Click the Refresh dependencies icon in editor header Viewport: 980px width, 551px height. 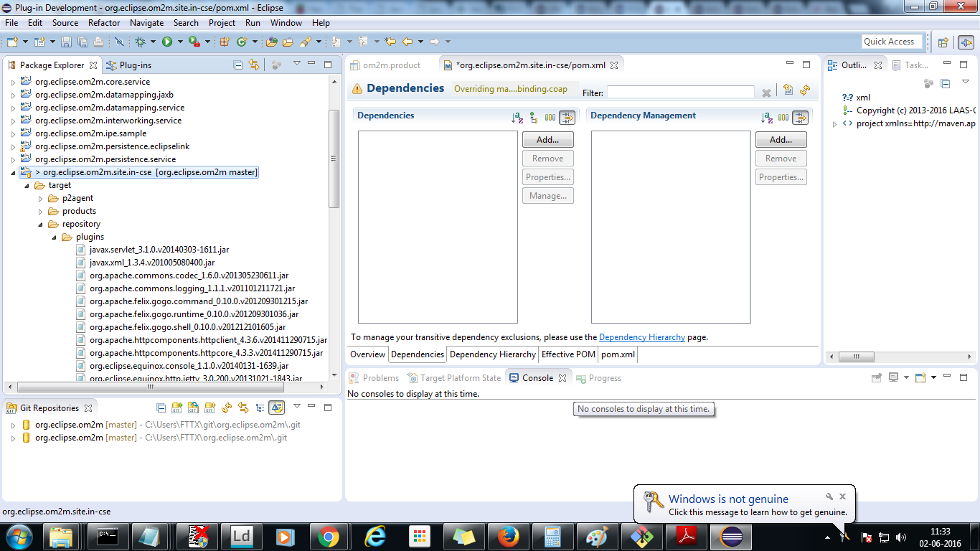(805, 90)
